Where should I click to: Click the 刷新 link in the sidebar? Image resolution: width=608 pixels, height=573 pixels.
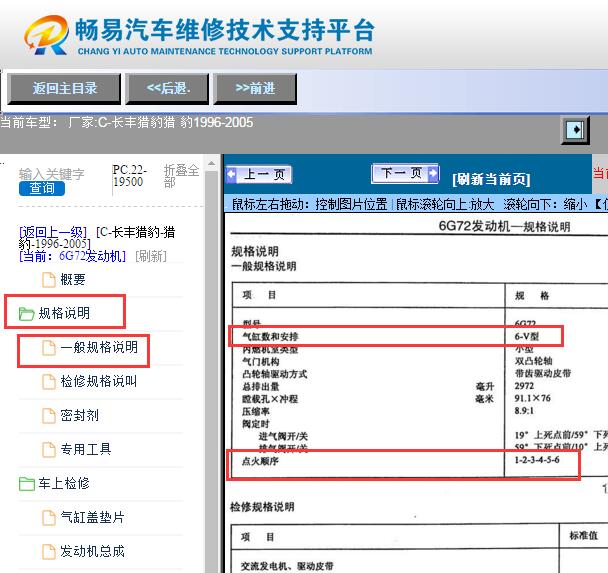(x=151, y=256)
